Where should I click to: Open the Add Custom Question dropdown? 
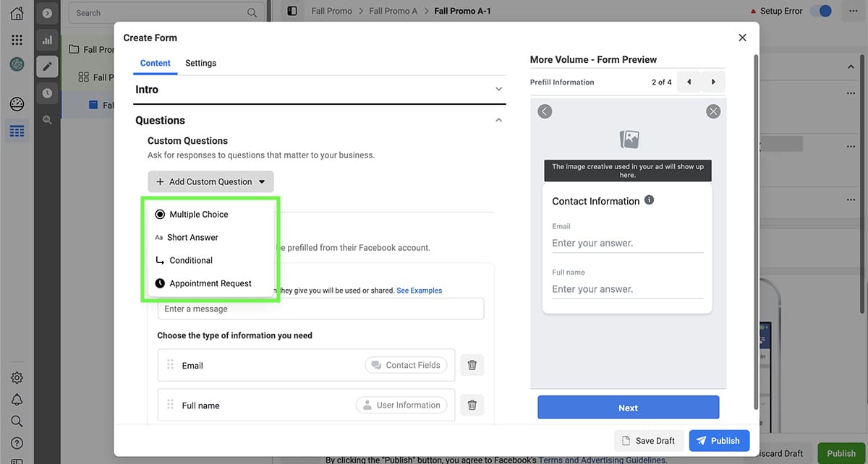210,181
